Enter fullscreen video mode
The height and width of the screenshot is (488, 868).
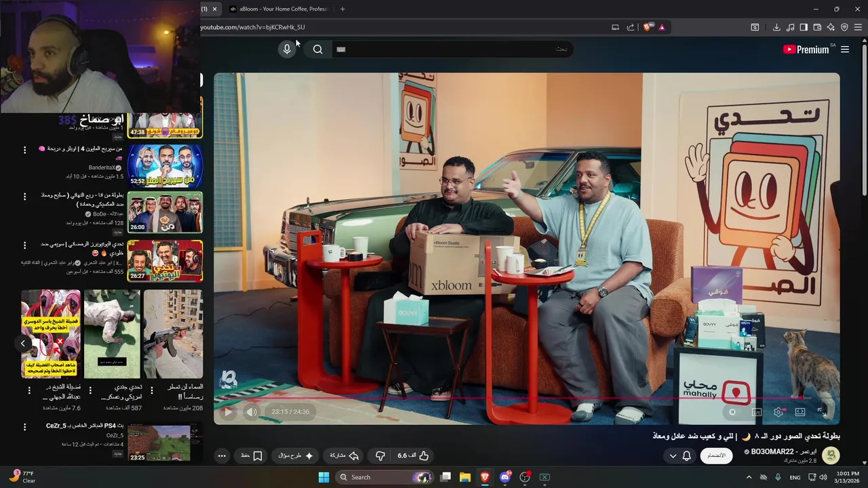coord(822,412)
